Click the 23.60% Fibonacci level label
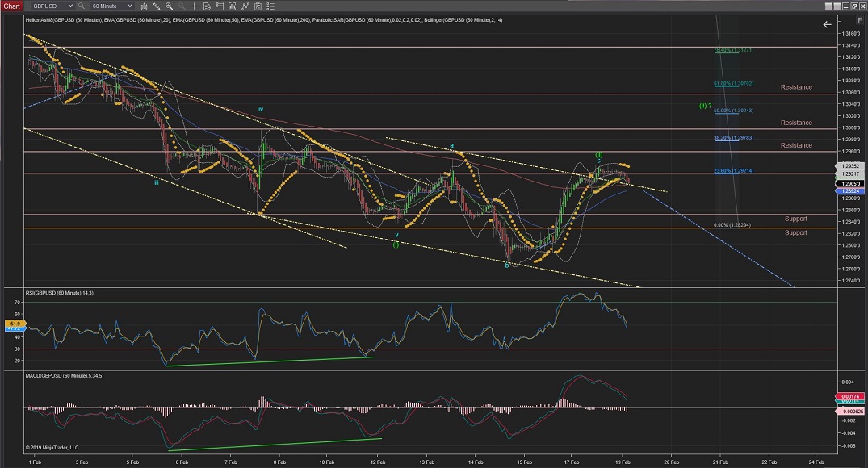 click(x=733, y=171)
